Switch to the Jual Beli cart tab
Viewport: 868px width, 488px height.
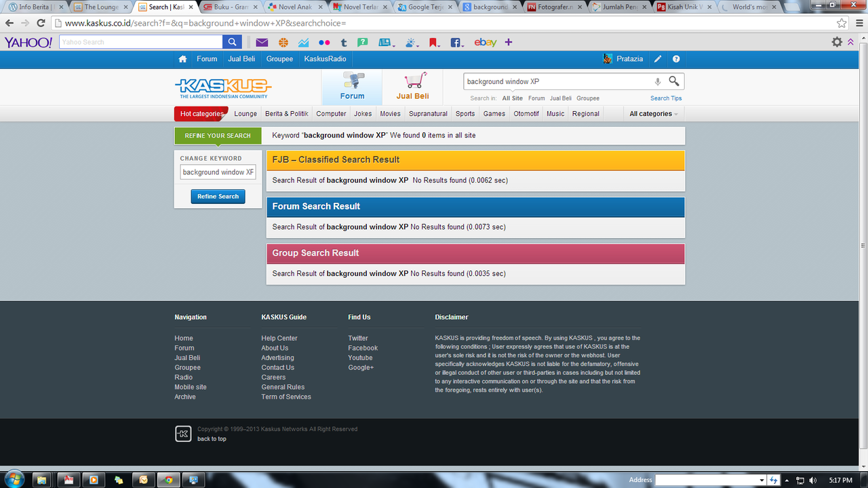pos(412,87)
